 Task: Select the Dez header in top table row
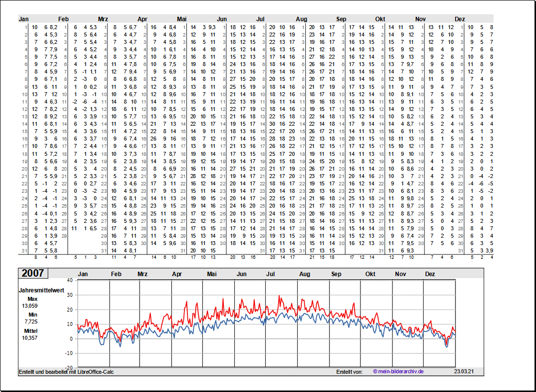pyautogui.click(x=460, y=19)
